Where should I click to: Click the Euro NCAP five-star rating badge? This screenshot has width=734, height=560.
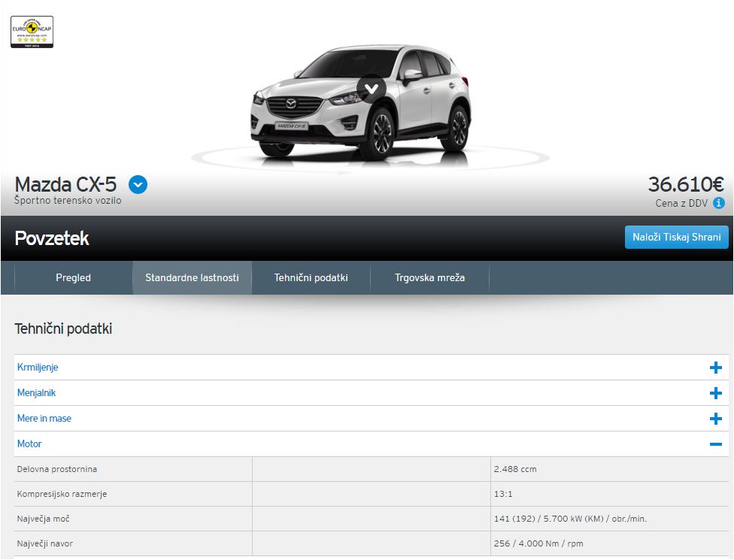tap(32, 32)
